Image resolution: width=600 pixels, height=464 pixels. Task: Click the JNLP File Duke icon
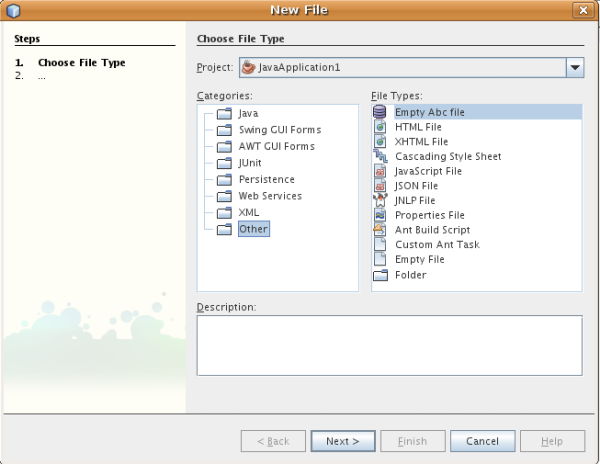tap(380, 200)
